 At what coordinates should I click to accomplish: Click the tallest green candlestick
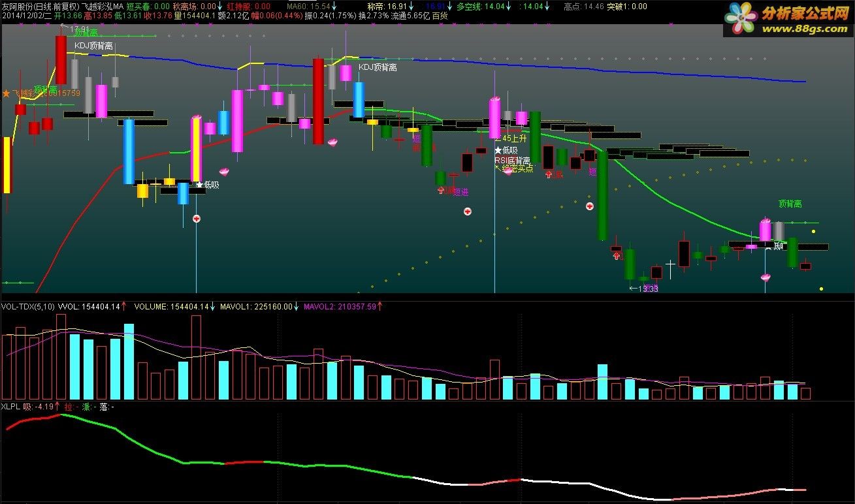pyautogui.click(x=602, y=196)
